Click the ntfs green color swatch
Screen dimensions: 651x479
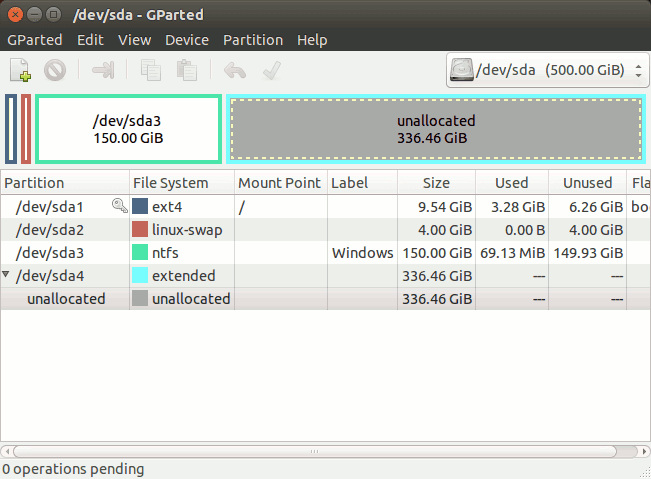coord(140,252)
